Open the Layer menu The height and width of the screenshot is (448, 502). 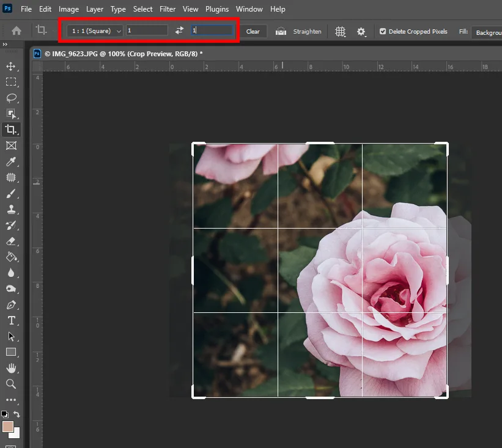tap(95, 9)
